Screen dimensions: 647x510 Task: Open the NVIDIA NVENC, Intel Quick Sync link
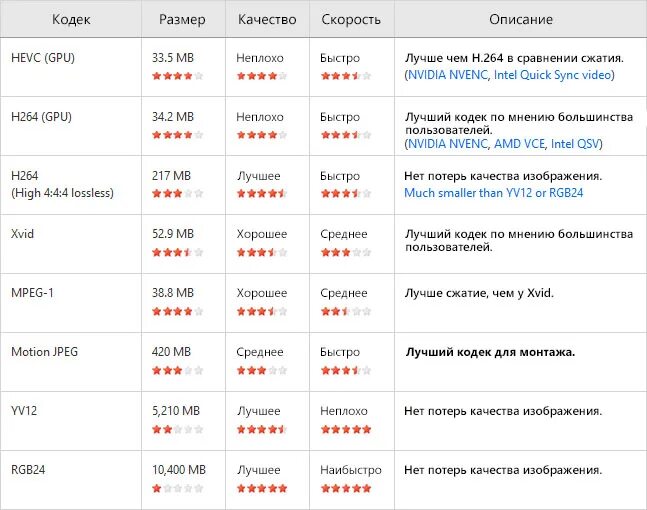[x=510, y=75]
